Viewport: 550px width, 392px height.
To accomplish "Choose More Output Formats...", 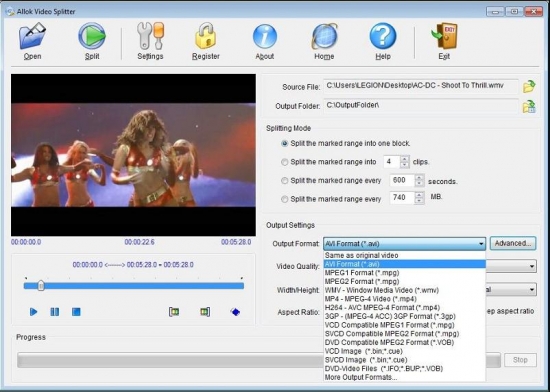I will pos(404,377).
